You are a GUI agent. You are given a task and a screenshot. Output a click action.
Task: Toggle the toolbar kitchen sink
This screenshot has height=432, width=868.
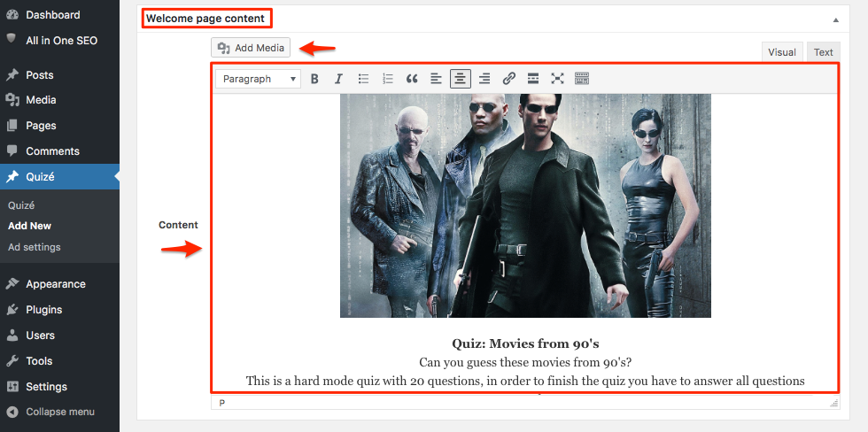582,79
